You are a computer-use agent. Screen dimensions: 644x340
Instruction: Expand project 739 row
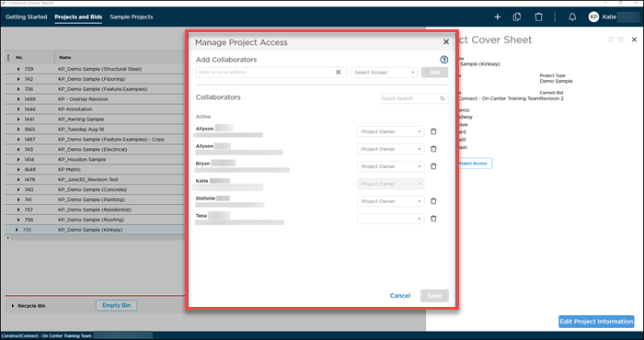click(x=18, y=69)
